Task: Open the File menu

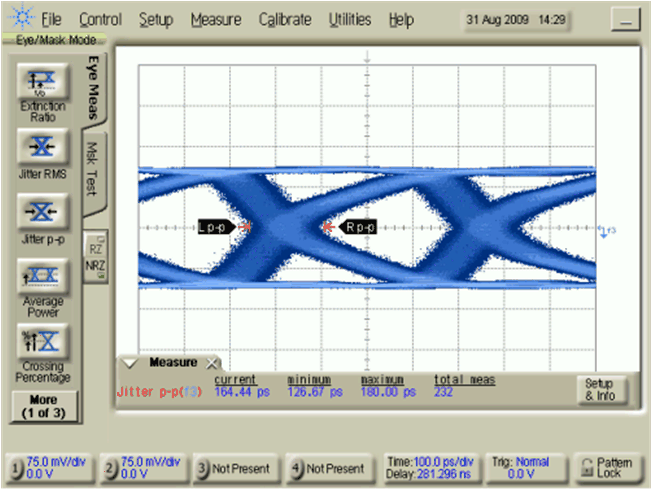Action: (51, 20)
